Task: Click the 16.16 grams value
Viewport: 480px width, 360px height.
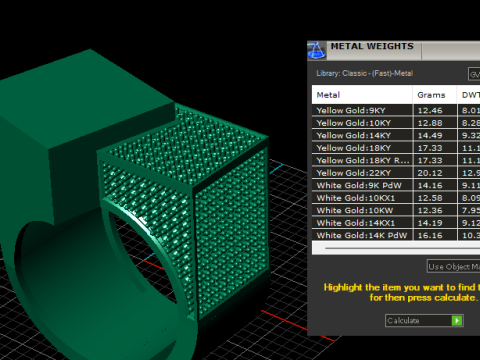Action: click(430, 235)
